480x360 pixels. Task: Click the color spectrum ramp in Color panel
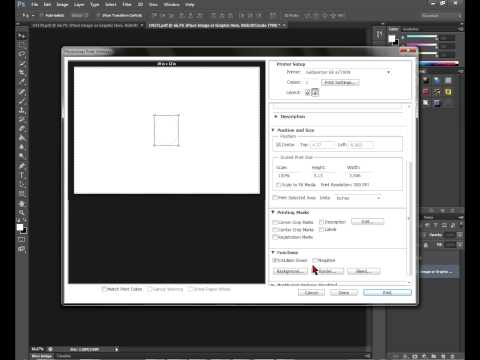[x=438, y=63]
